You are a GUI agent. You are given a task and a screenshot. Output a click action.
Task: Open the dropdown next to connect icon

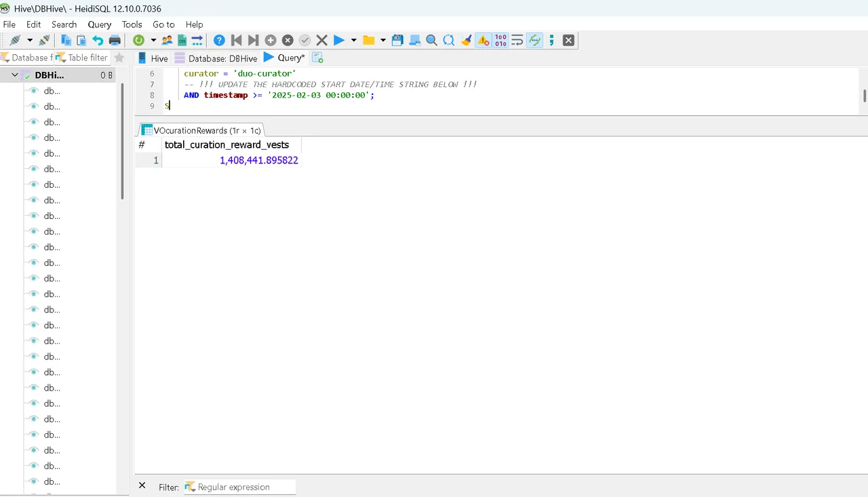[30, 40]
